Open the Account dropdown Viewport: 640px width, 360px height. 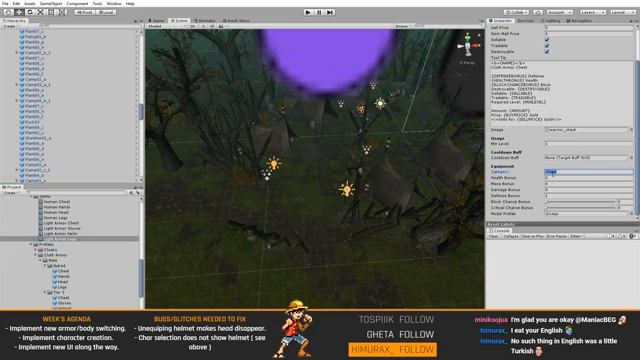560,12
